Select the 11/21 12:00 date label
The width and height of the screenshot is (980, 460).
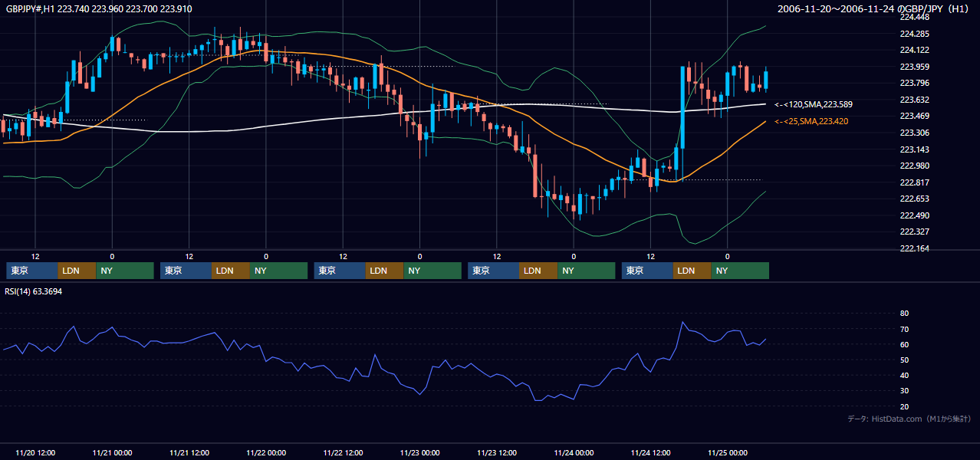(189, 452)
